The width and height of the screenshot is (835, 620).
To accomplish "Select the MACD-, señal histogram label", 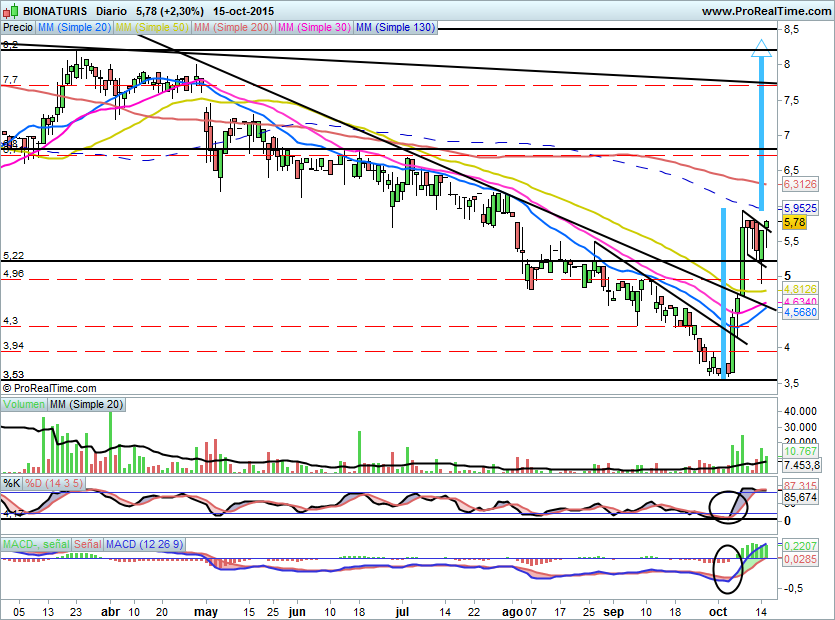I will [x=36, y=544].
